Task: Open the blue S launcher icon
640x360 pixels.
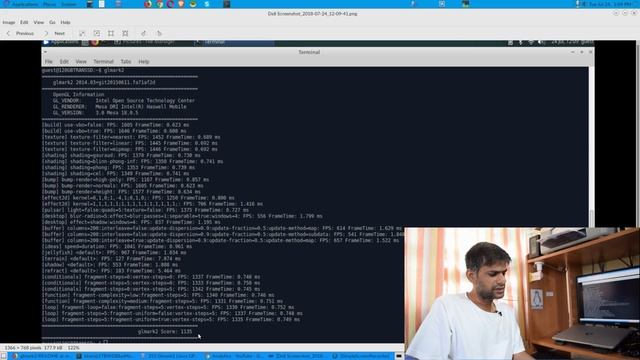Action: click(207, 4)
